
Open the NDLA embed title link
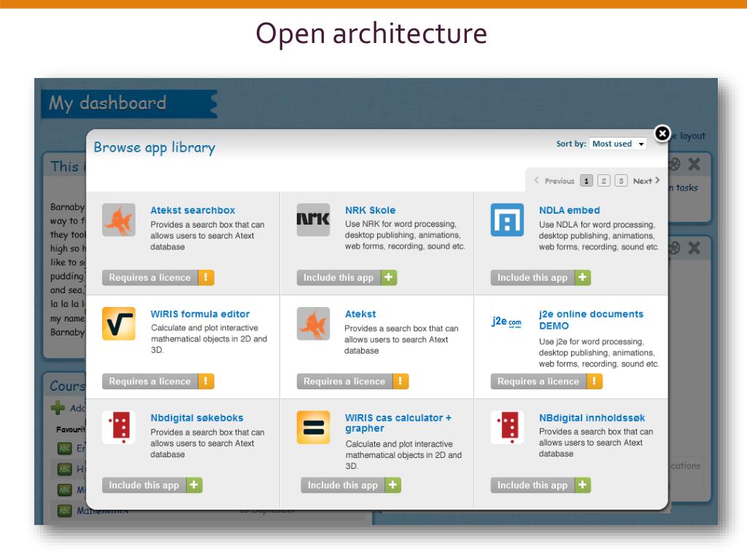pos(569,210)
